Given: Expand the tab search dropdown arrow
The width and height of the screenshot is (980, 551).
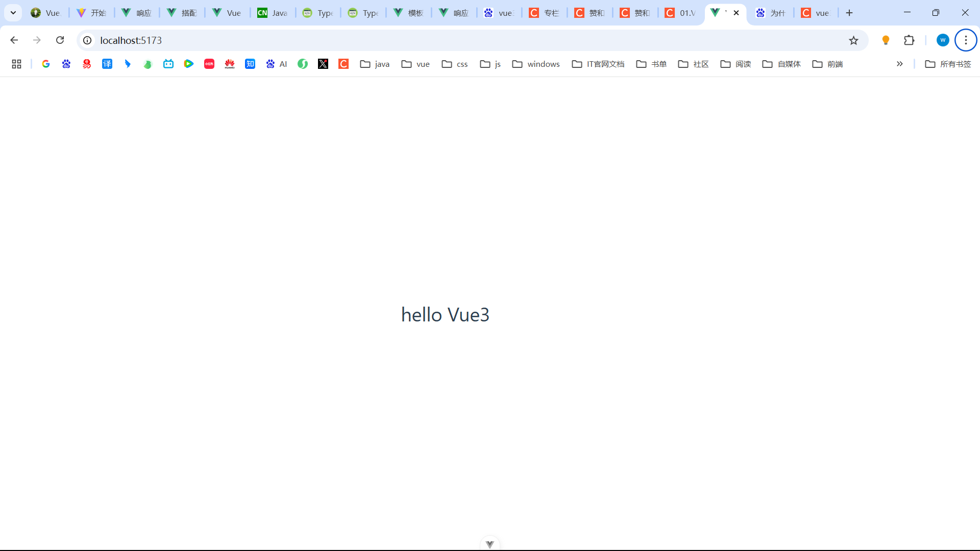Looking at the screenshot, I should pos(13,13).
